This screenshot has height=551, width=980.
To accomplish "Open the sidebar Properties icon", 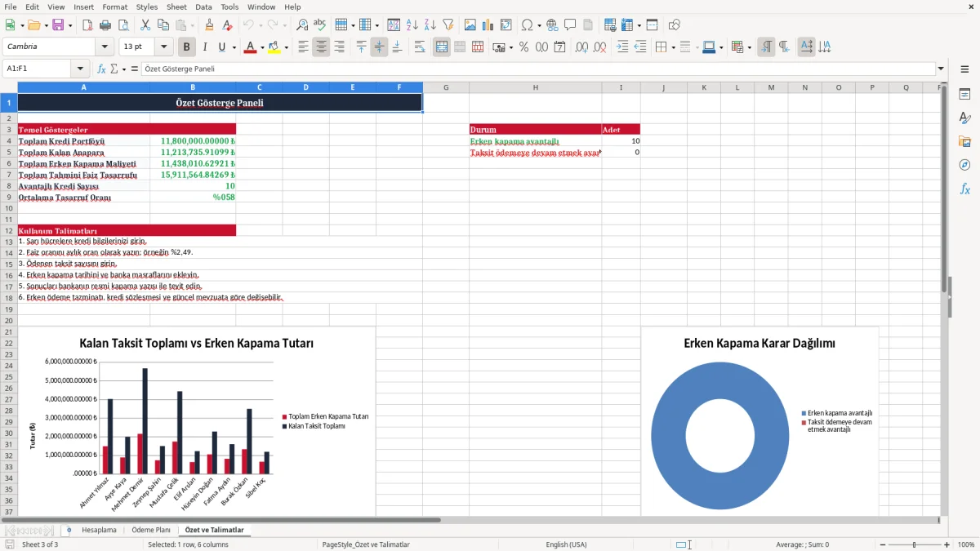I will (964, 95).
